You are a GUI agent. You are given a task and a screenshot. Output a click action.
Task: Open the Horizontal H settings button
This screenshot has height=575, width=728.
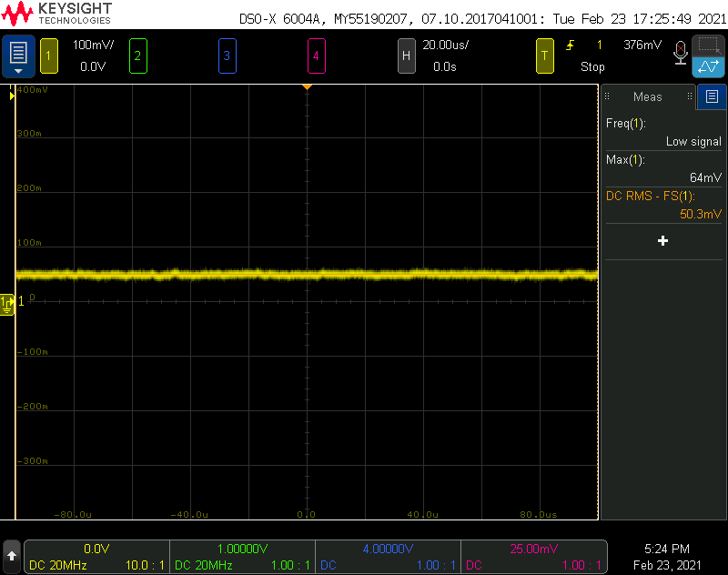click(406, 55)
